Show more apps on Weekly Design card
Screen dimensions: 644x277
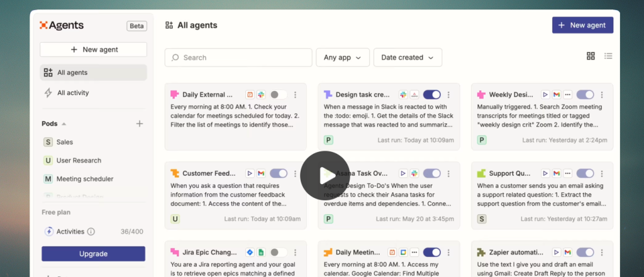568,95
